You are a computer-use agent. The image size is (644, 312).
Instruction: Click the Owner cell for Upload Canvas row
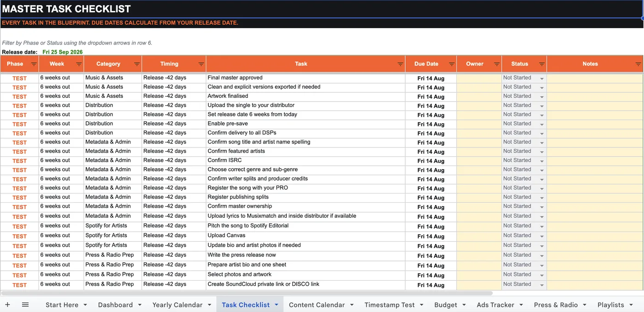(x=479, y=236)
